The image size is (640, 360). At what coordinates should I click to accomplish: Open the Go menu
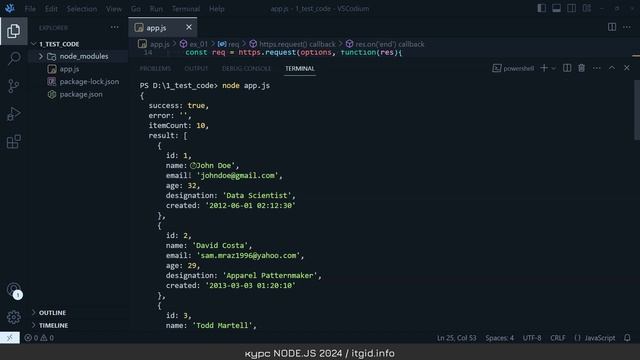[x=136, y=9]
